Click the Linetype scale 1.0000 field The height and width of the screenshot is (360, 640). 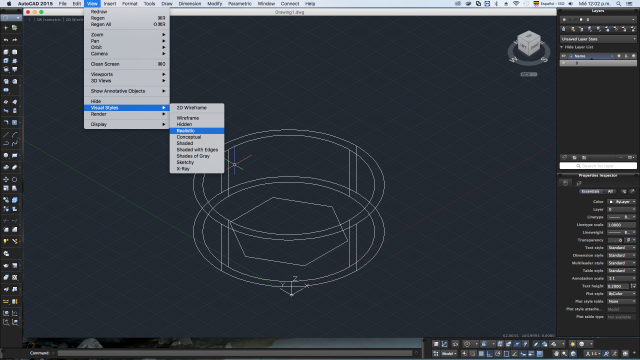pos(622,225)
